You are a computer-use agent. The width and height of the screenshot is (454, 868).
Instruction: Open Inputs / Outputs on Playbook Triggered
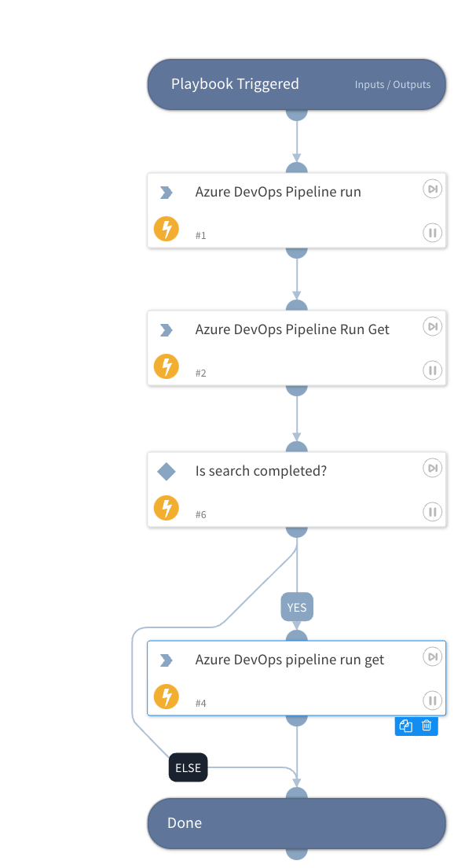(393, 85)
